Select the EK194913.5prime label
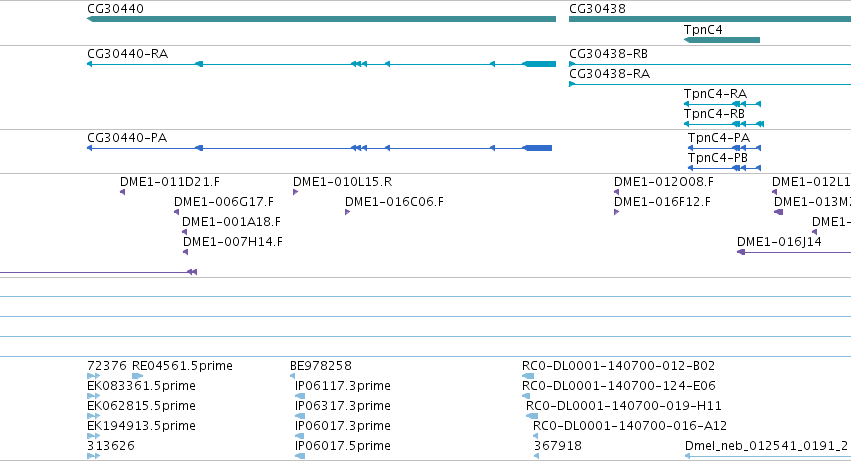The image size is (851, 461). (141, 426)
